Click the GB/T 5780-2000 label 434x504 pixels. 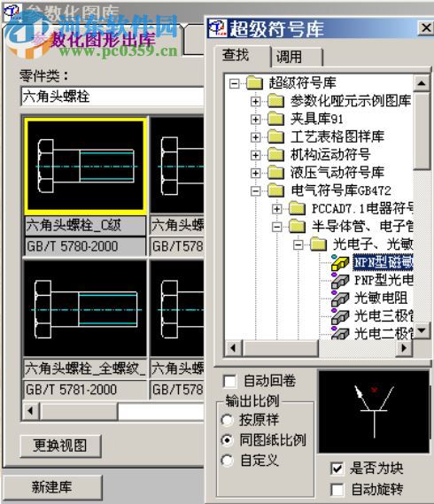tap(86, 246)
